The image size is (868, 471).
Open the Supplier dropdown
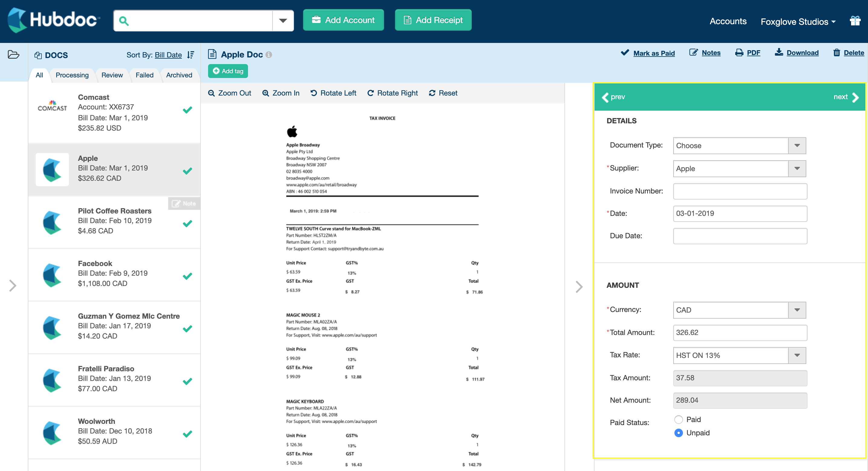click(739, 168)
